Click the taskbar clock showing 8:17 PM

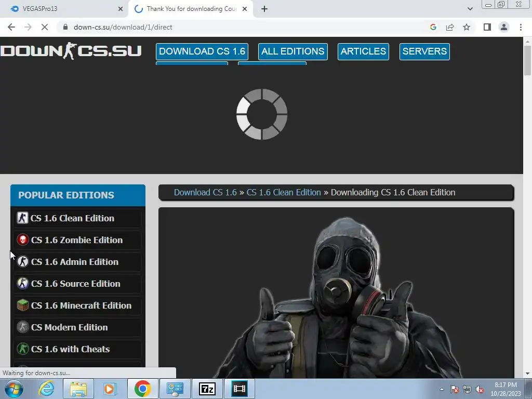tap(506, 389)
